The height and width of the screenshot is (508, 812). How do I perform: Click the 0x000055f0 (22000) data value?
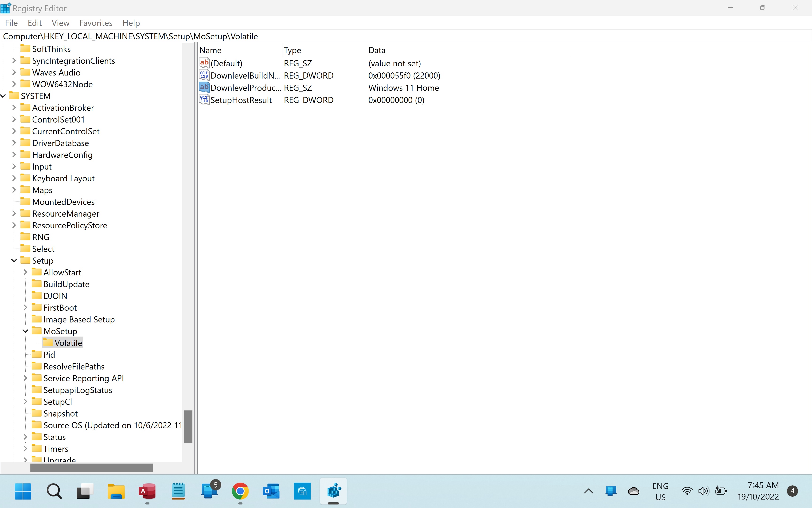404,75
